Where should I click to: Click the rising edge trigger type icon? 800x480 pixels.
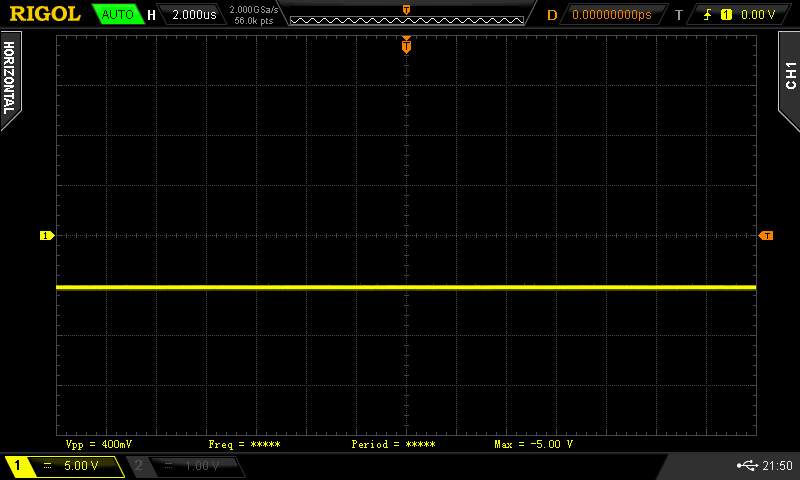pyautogui.click(x=708, y=15)
